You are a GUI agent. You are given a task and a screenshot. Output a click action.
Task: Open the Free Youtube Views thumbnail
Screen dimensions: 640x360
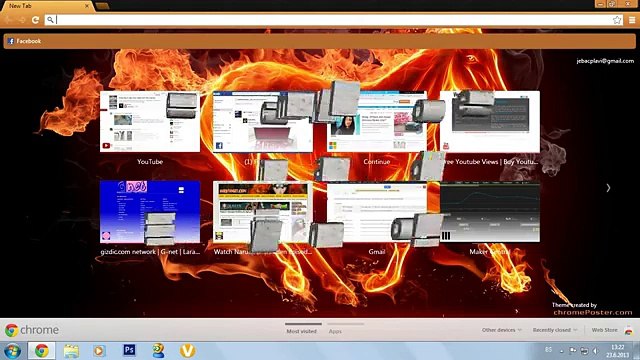(490, 122)
